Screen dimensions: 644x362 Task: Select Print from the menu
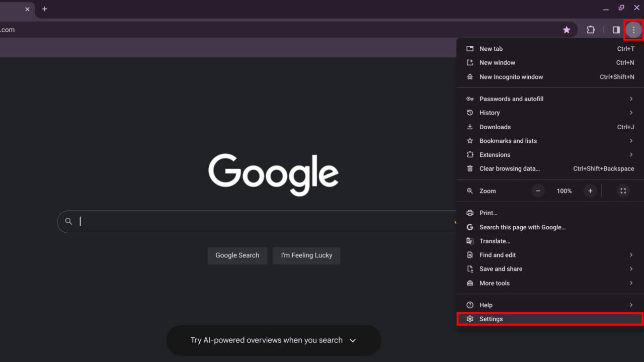[x=487, y=213]
